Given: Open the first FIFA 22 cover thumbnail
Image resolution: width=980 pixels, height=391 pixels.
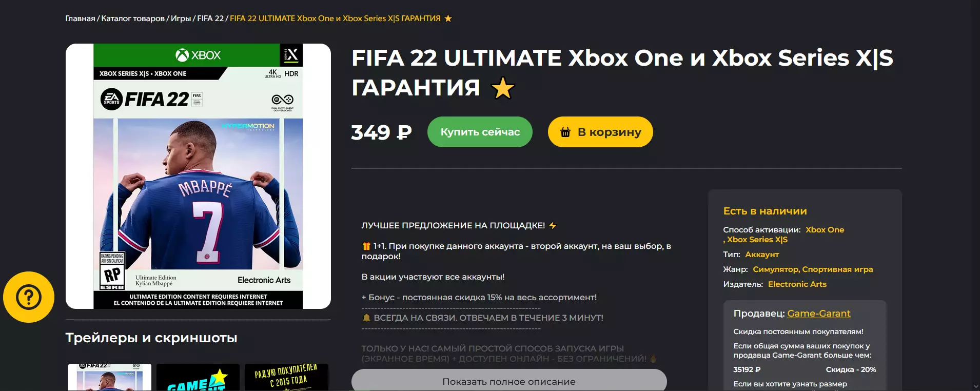Looking at the screenshot, I should tap(110, 377).
